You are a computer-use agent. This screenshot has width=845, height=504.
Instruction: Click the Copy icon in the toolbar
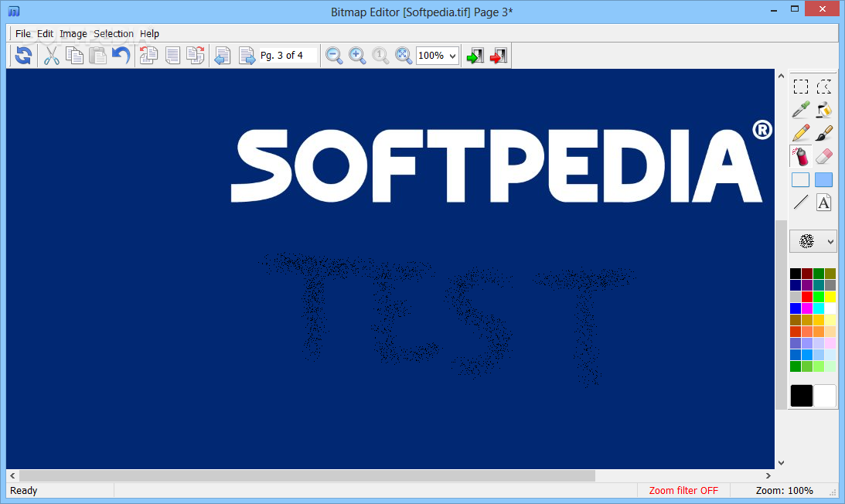coord(74,56)
